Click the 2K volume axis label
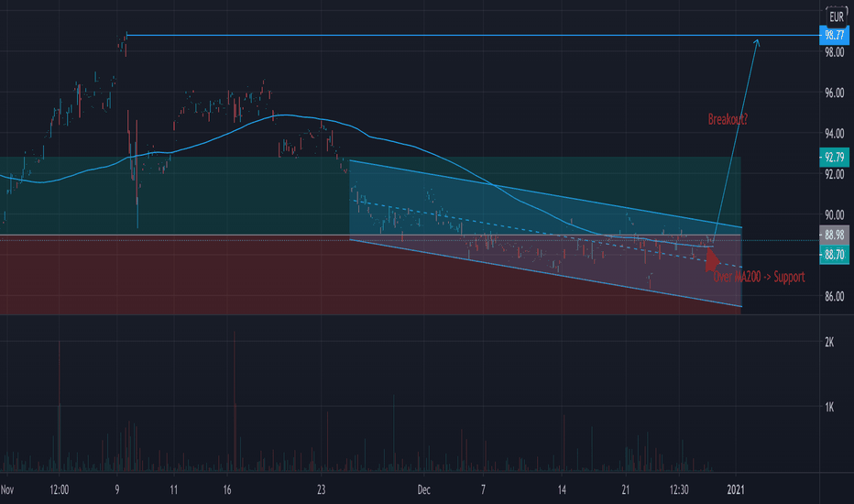The height and width of the screenshot is (504, 854). pos(829,342)
